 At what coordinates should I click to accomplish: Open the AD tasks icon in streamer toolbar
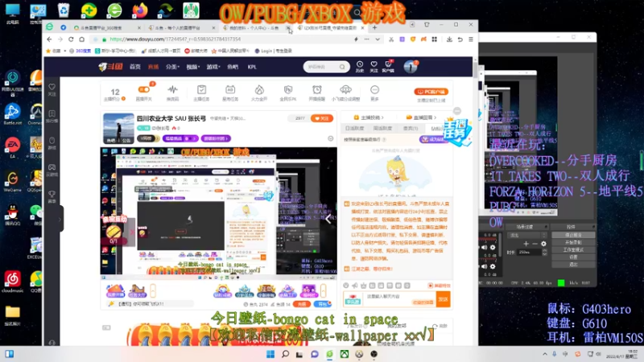pos(230,89)
